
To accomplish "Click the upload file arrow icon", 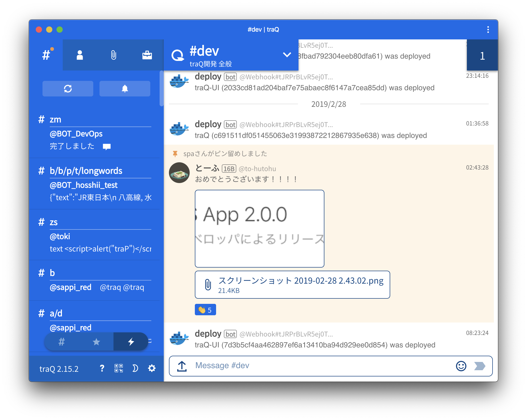I will [x=182, y=366].
